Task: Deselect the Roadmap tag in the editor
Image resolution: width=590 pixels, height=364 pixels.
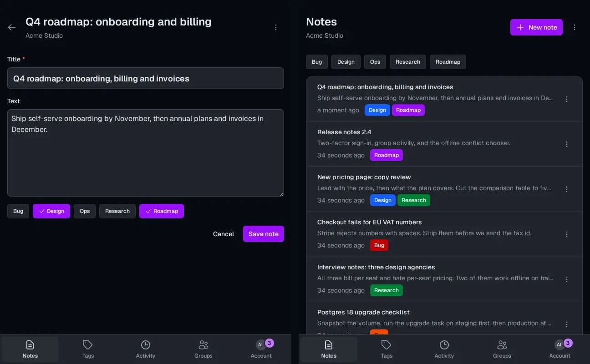Action: coord(162,211)
